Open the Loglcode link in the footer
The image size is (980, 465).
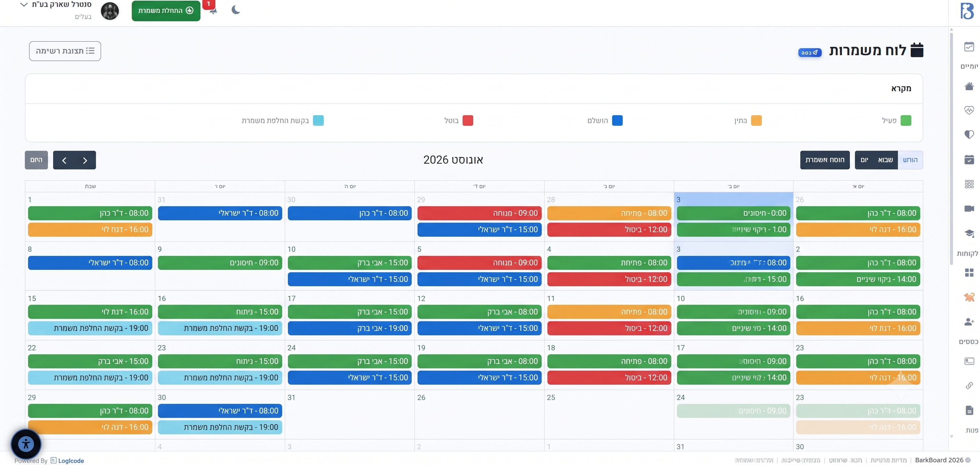pos(71,460)
